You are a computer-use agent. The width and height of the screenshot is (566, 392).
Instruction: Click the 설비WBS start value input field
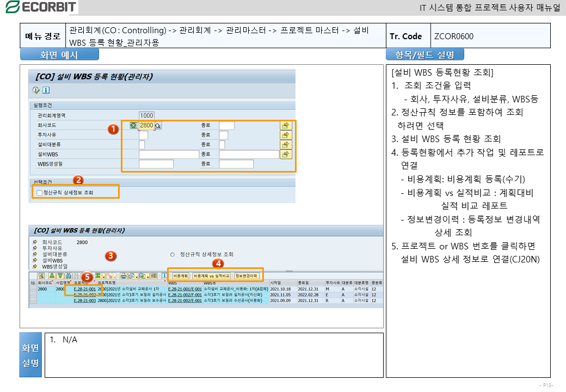[169, 155]
